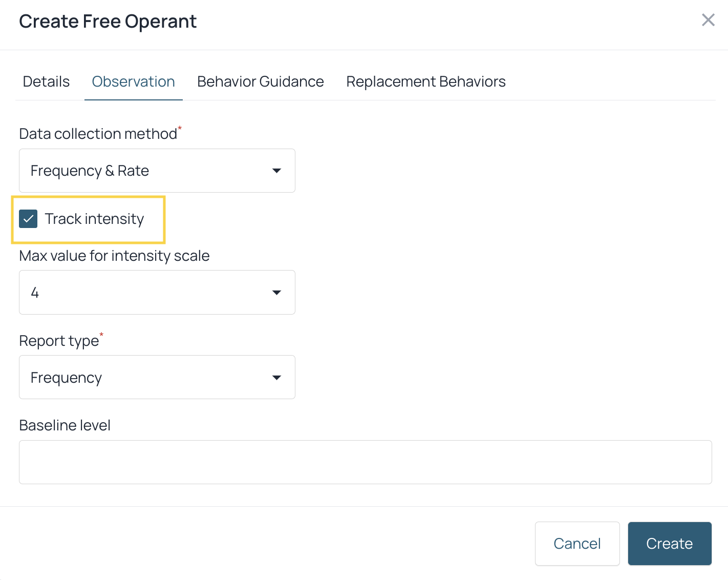Click the Baseline level input field
728x580 pixels.
[366, 462]
